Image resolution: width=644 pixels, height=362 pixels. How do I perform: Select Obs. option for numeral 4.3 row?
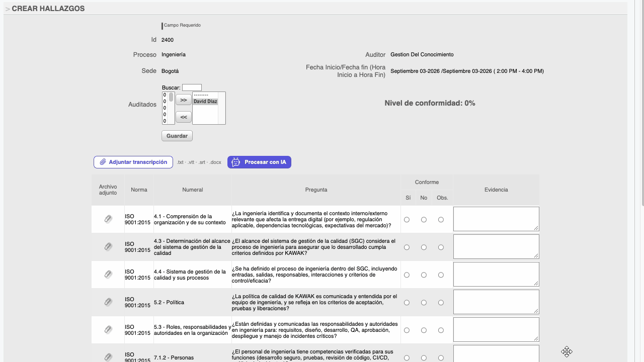[x=441, y=247]
